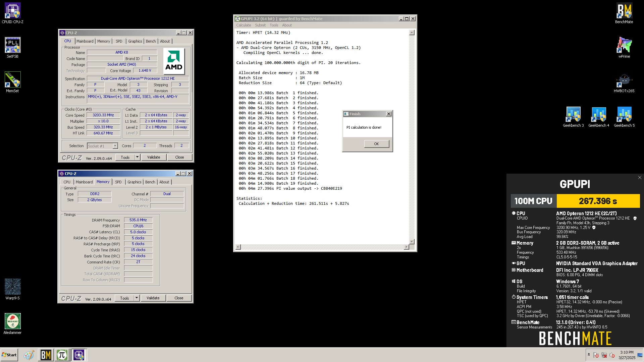The image size is (644, 362).
Task: Click Close in top CPU-Z window
Action: pyautogui.click(x=179, y=157)
